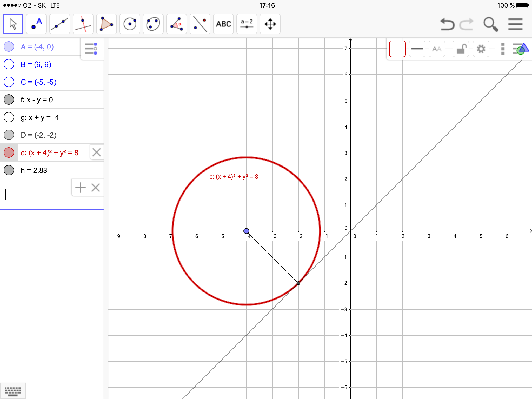Open the line style dropdown
The height and width of the screenshot is (399, 532).
(x=417, y=49)
